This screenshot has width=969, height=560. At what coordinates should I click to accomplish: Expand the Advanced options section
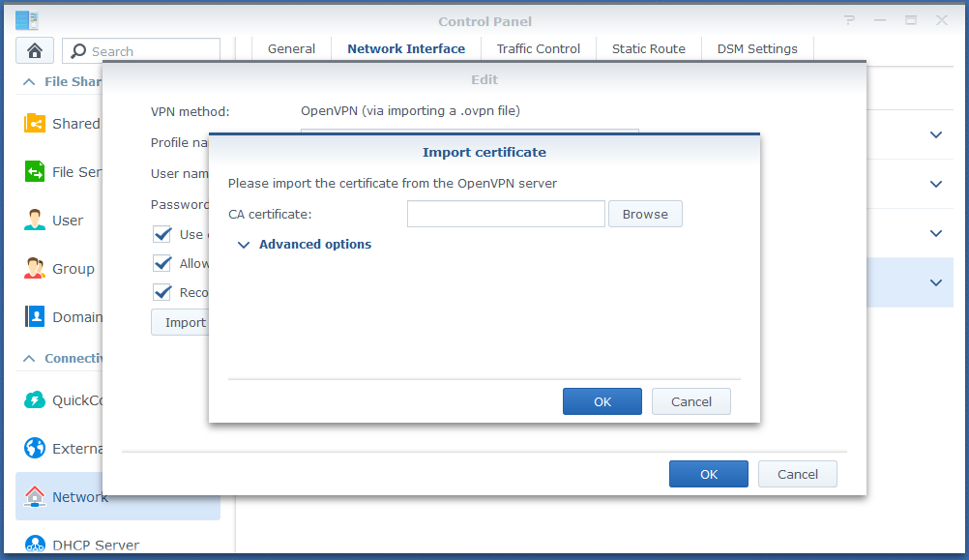304,245
